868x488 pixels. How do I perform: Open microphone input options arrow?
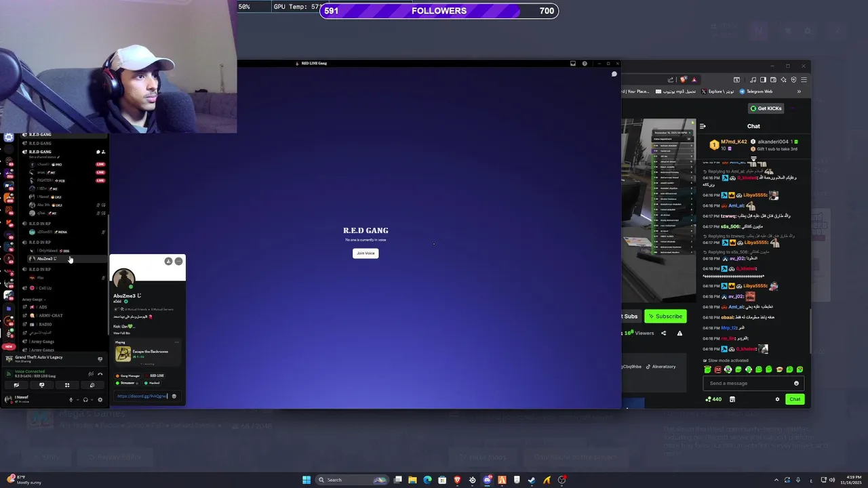tap(77, 399)
